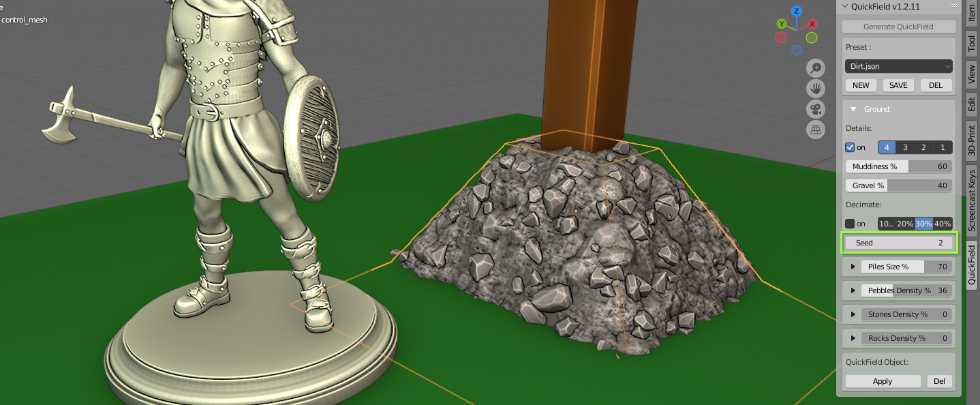This screenshot has width=980, height=405.
Task: Adjust the Stones Density % slider
Action: click(x=906, y=314)
